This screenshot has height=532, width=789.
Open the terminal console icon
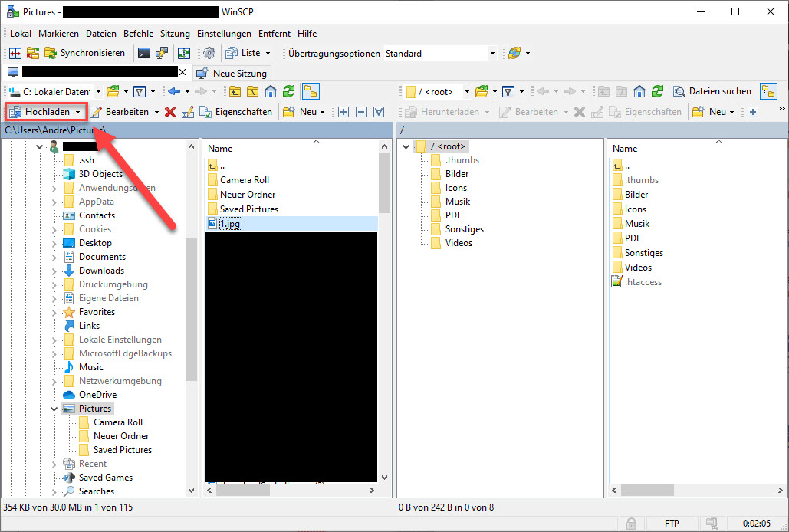[144, 53]
